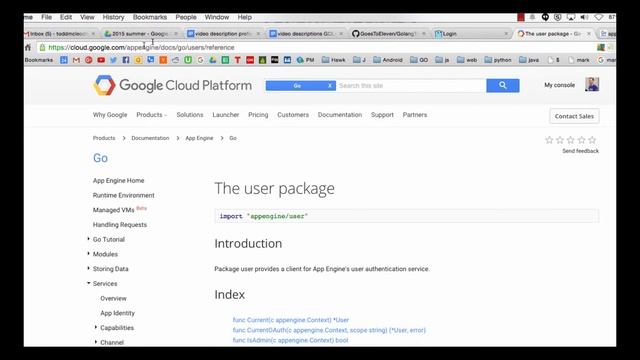Open func IsAdmin index link

tap(290, 340)
